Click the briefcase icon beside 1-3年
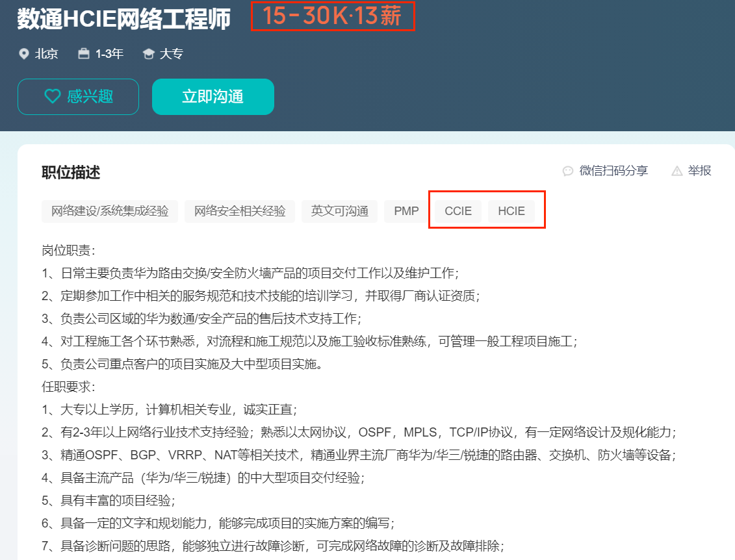 [83, 53]
